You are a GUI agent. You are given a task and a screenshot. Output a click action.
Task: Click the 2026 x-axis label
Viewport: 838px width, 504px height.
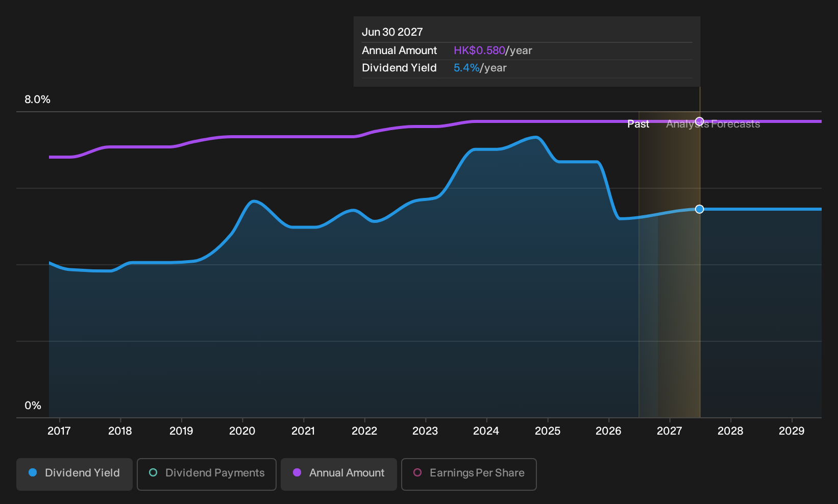coord(608,431)
